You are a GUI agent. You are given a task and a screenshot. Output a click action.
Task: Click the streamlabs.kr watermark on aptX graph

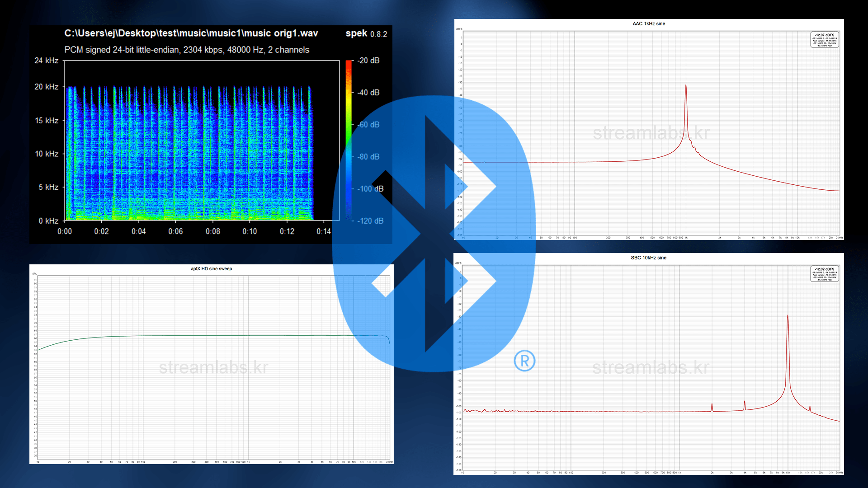pyautogui.click(x=213, y=367)
